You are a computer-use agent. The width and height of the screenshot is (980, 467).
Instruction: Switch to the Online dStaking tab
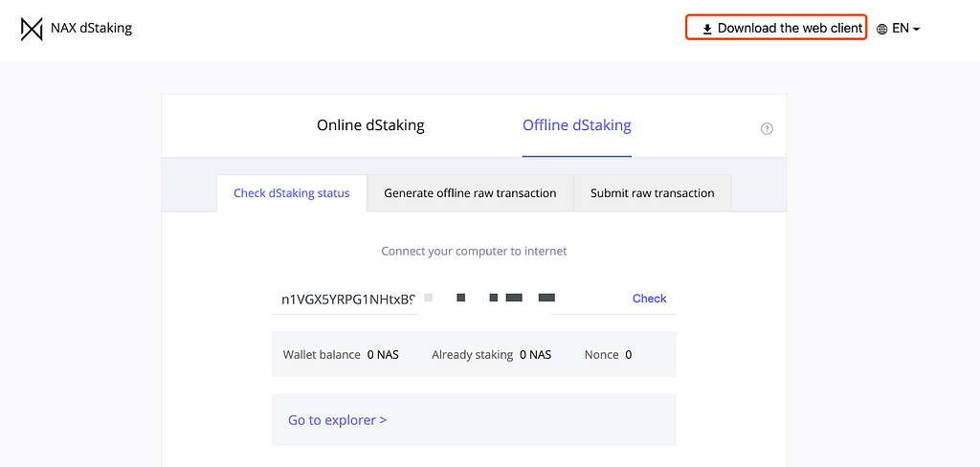pyautogui.click(x=370, y=125)
